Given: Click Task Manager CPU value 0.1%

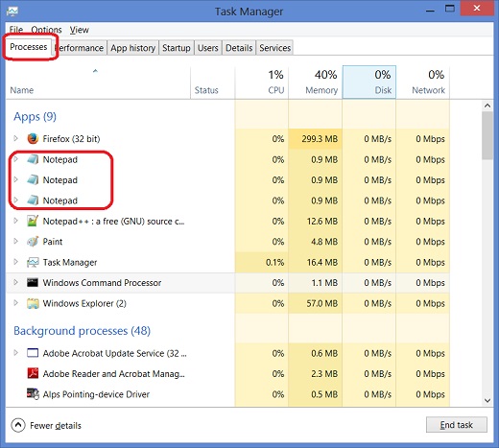Looking at the screenshot, I should [274, 262].
